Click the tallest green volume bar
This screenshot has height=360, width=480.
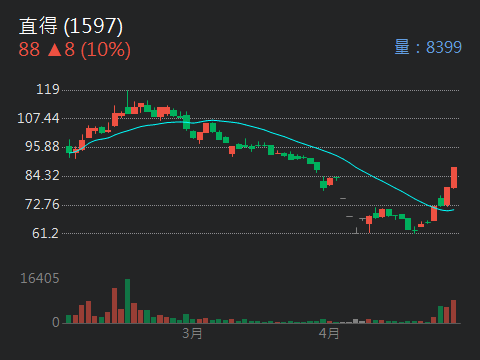coord(127,301)
